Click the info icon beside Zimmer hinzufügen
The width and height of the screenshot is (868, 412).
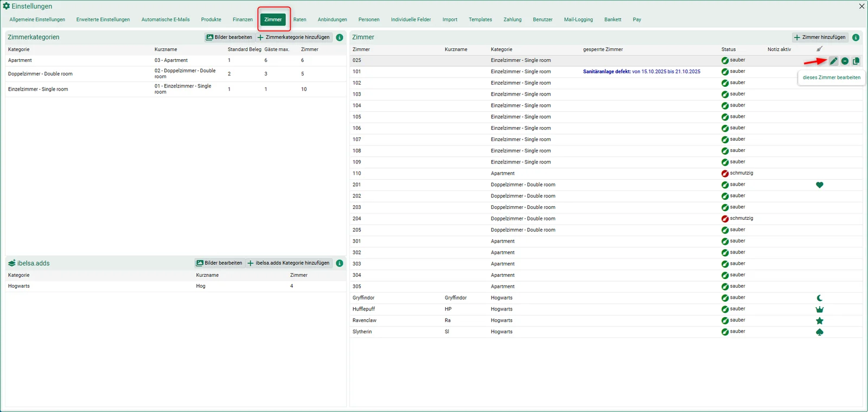pyautogui.click(x=856, y=37)
